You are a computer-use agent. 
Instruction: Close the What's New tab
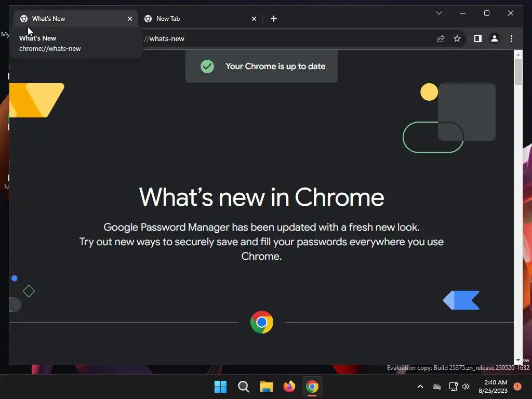pyautogui.click(x=129, y=19)
